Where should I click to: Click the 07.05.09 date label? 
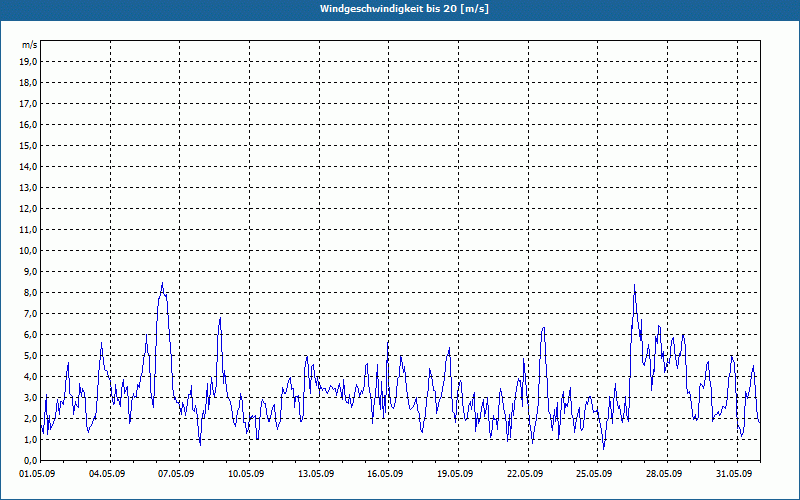coord(176,473)
